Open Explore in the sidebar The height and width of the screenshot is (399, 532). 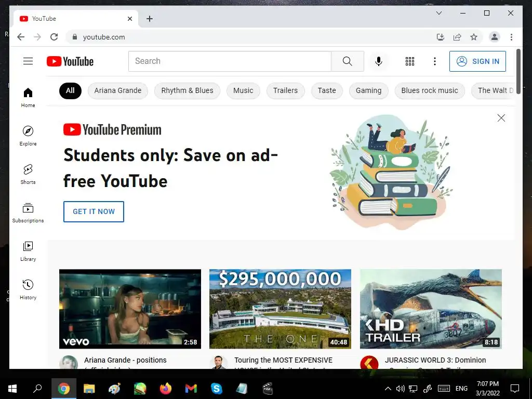[28, 136]
